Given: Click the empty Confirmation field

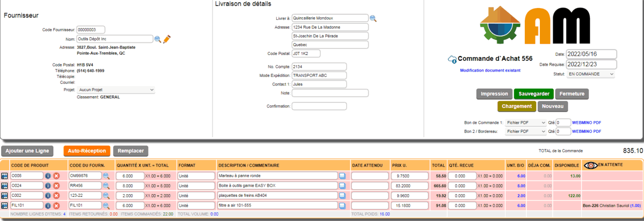Looking at the screenshot, I should pyautogui.click(x=319, y=106).
